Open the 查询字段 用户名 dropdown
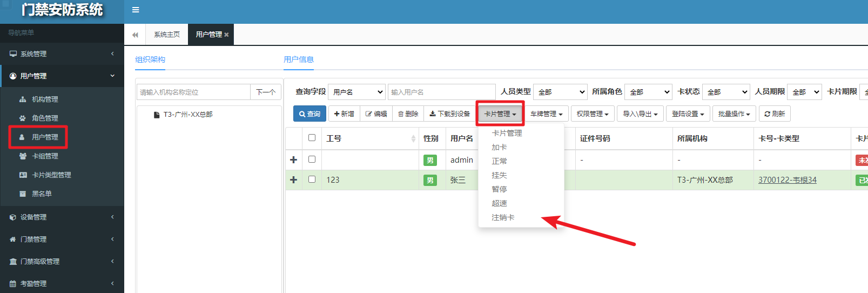 click(356, 92)
